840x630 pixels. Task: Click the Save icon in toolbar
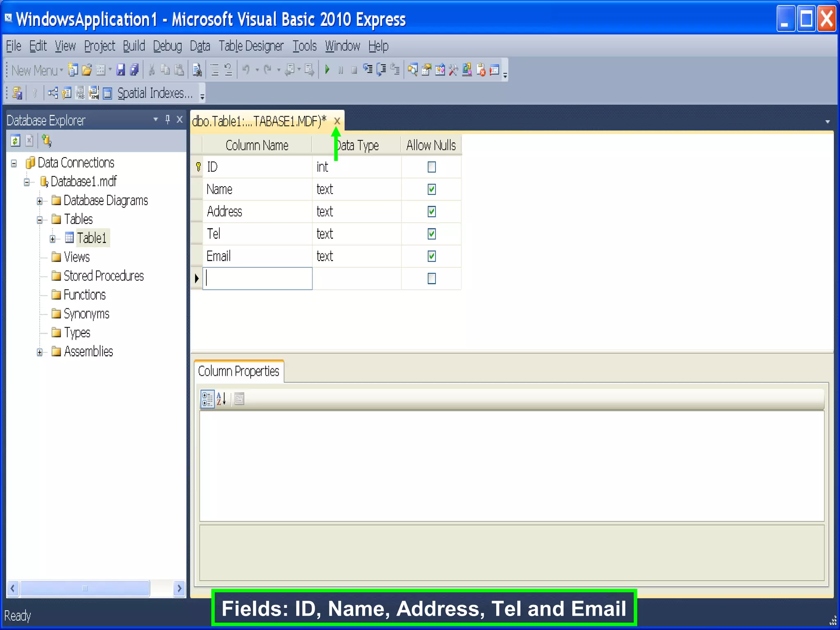[120, 70]
